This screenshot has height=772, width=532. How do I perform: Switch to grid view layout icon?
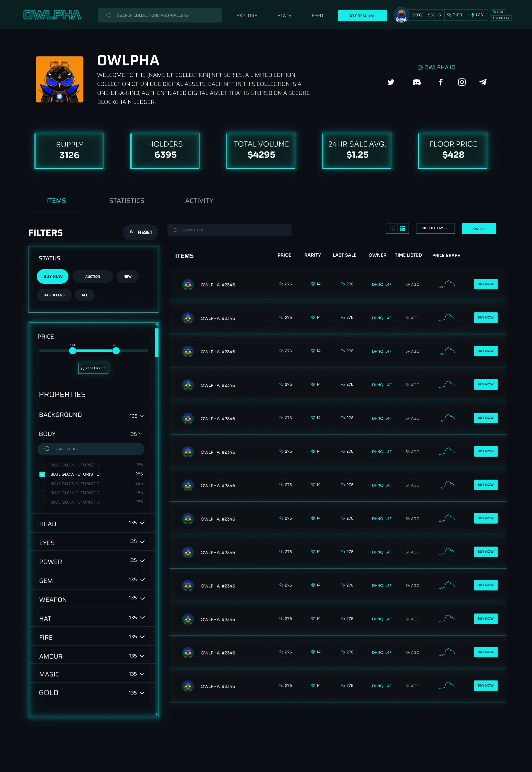tap(392, 228)
